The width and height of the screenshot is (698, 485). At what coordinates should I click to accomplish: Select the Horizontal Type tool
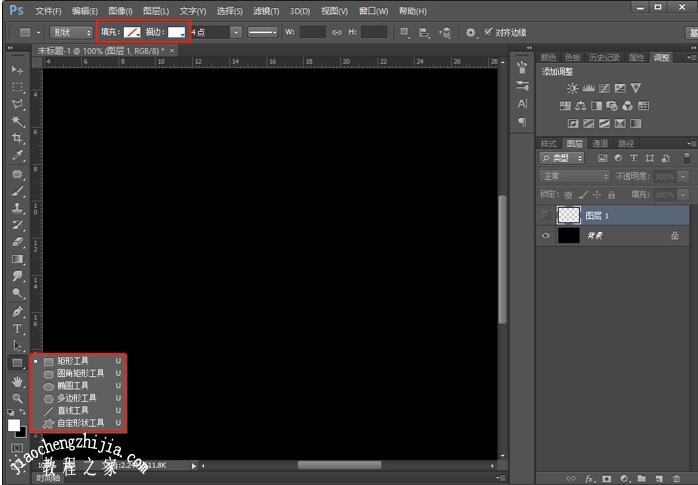pos(17,329)
